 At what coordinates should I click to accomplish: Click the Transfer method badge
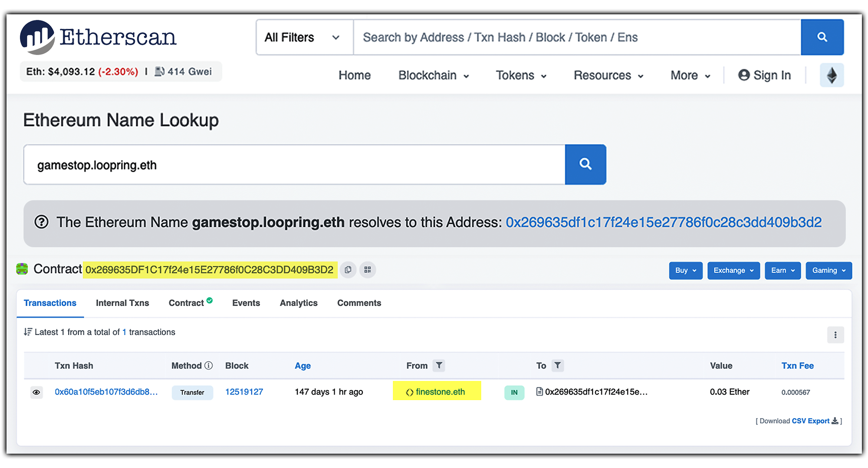coord(192,393)
